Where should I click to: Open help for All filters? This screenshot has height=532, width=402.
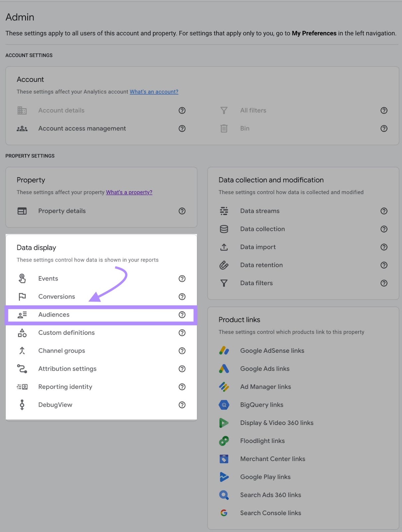point(384,110)
